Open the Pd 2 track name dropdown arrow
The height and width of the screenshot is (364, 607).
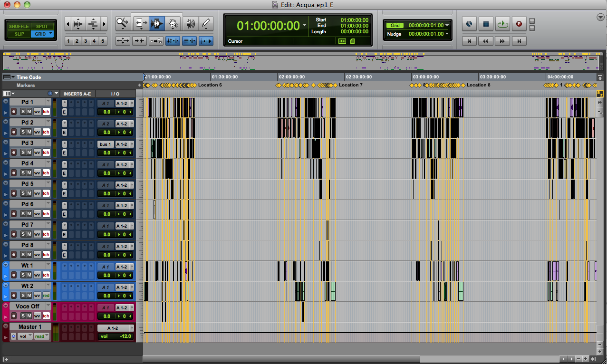click(48, 123)
